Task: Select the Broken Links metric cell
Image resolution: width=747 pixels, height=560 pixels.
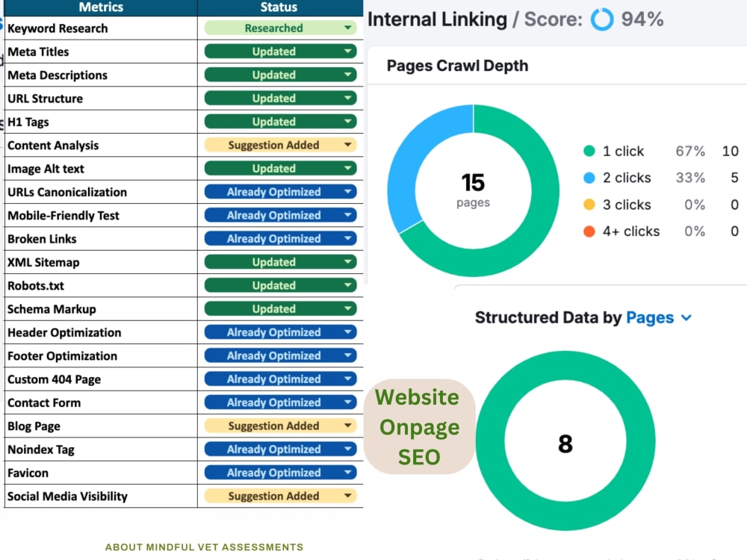Action: pos(101,239)
